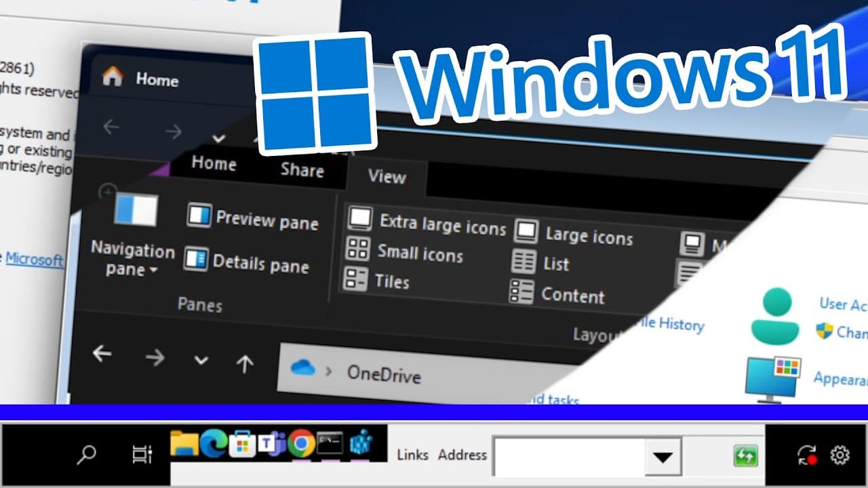Image resolution: width=868 pixels, height=488 pixels.
Task: Click the OneDrive breadcrumb in address bar
Action: click(384, 374)
